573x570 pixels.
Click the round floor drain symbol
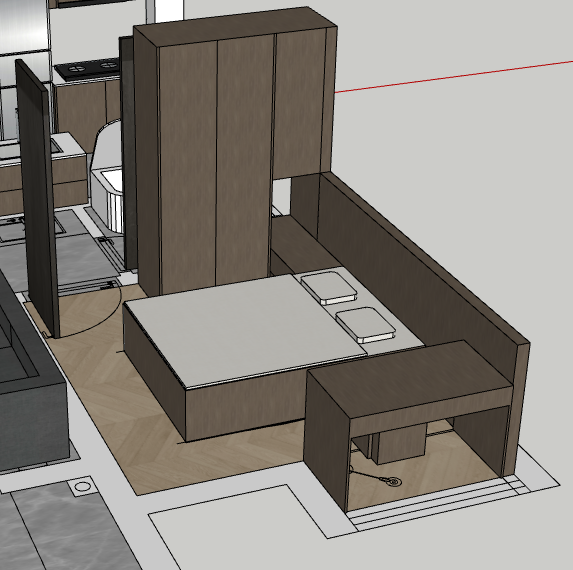click(x=82, y=487)
